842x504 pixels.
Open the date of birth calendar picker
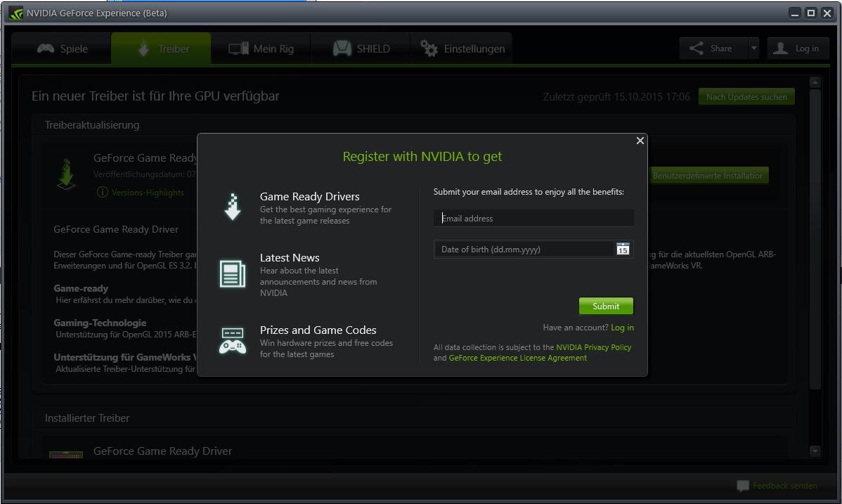click(x=623, y=250)
